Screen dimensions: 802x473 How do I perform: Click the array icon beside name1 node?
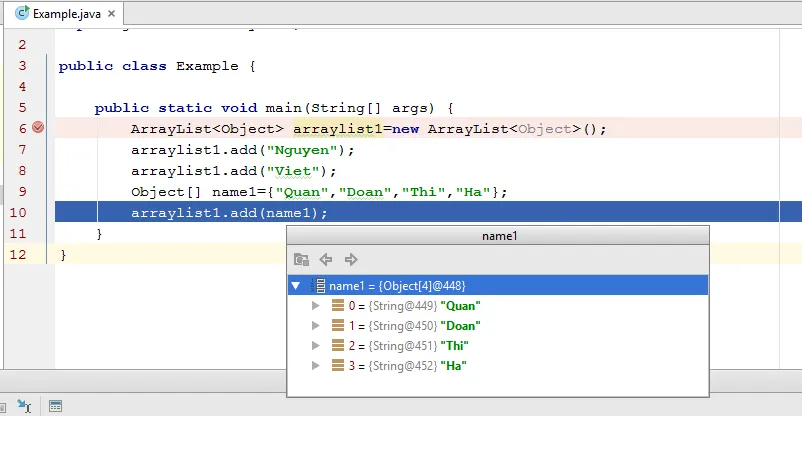coord(318,286)
